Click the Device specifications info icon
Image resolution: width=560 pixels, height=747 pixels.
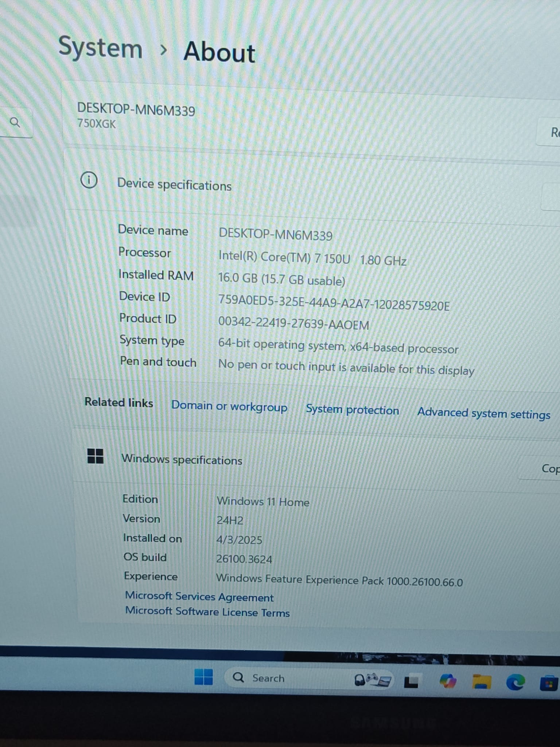click(x=89, y=180)
